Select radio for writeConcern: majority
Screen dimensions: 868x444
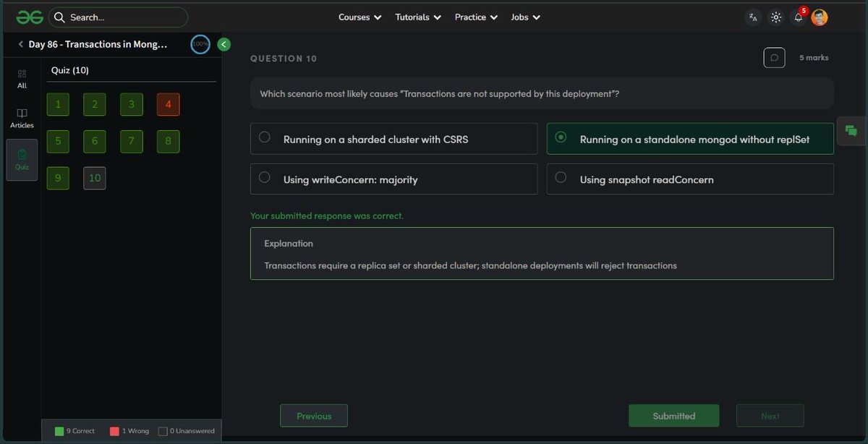click(x=265, y=177)
